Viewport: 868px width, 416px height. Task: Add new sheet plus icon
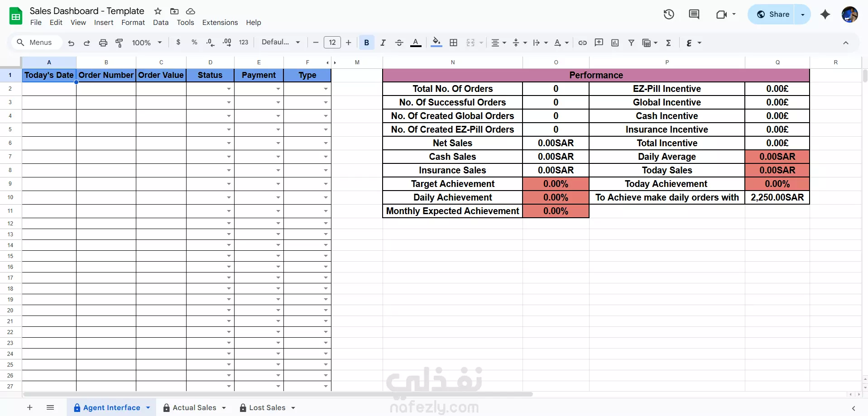(x=30, y=407)
